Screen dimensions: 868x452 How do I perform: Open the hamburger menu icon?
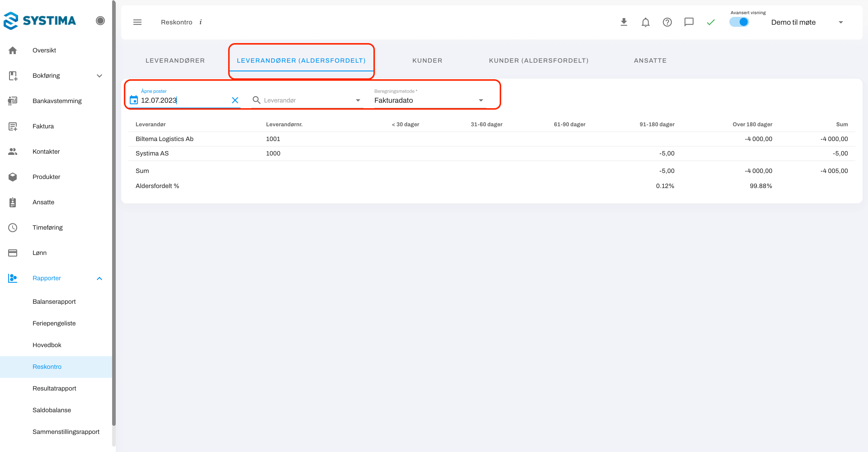point(137,22)
